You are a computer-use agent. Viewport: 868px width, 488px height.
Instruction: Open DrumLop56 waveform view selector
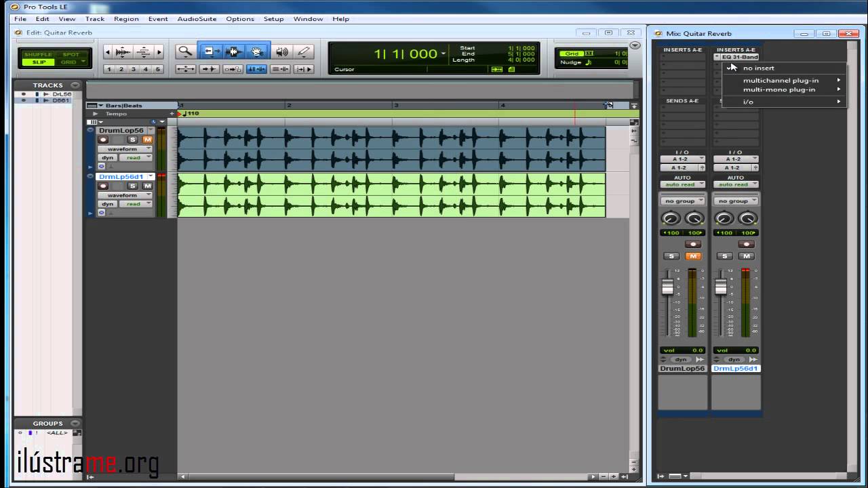pos(125,148)
